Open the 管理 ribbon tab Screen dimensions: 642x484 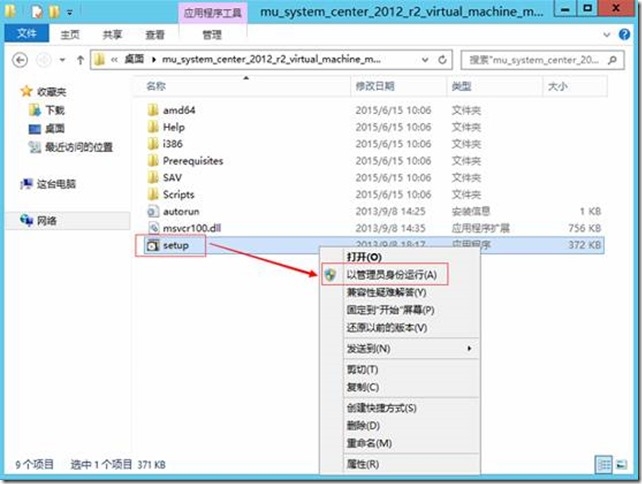pos(212,35)
